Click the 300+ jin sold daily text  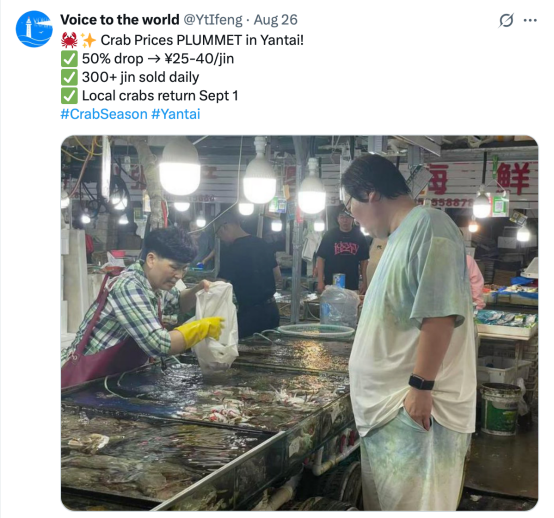[141, 77]
